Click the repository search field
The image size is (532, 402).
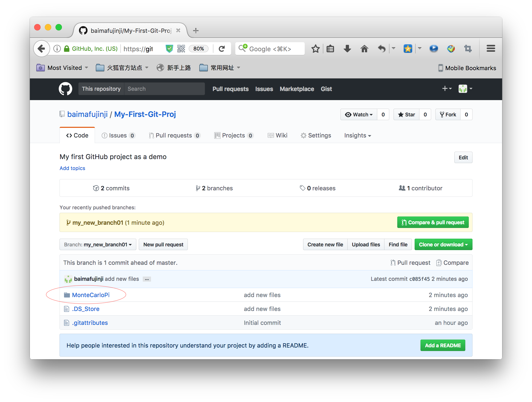pos(164,89)
